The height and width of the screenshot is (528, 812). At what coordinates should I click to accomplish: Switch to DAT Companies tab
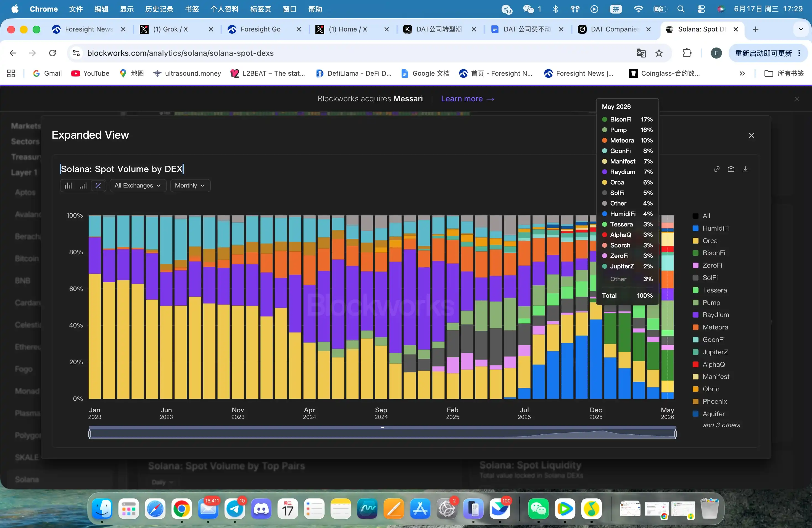[x=615, y=29]
